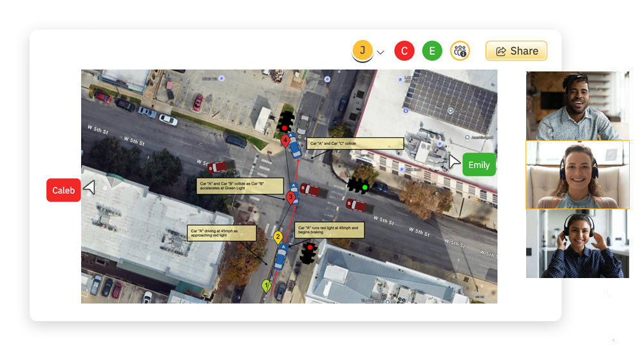Select the red location pin numbered 4
The height and width of the screenshot is (354, 644).
[x=285, y=140]
